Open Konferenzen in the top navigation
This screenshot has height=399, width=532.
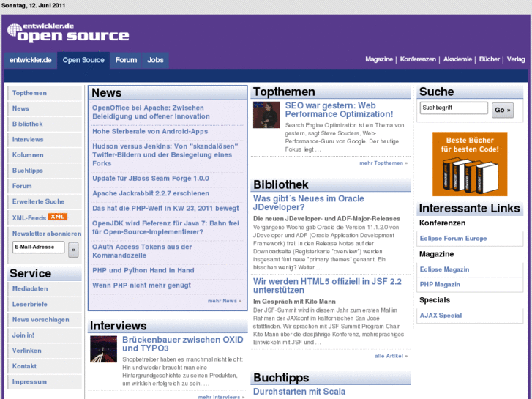click(x=418, y=59)
